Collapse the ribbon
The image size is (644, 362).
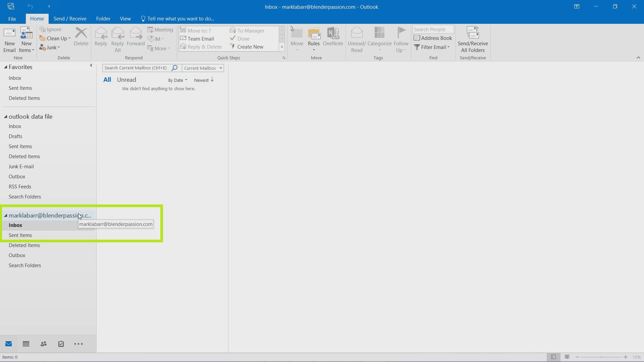point(638,58)
